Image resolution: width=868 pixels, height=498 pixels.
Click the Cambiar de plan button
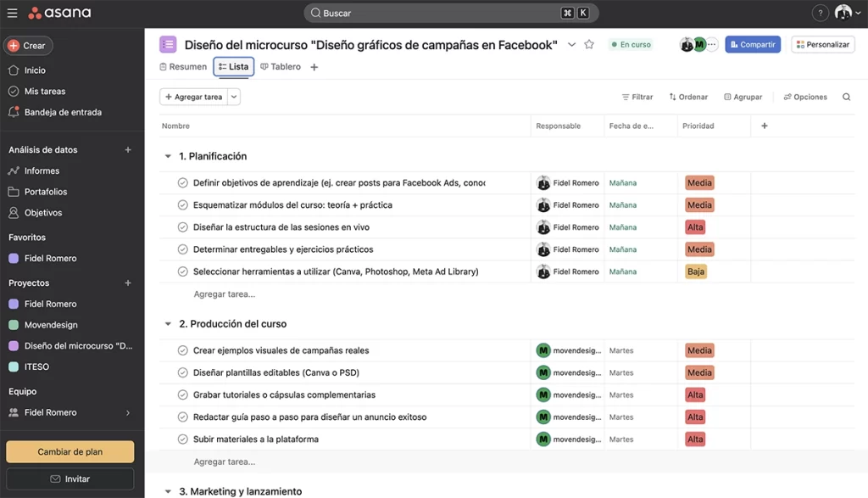pos(70,452)
